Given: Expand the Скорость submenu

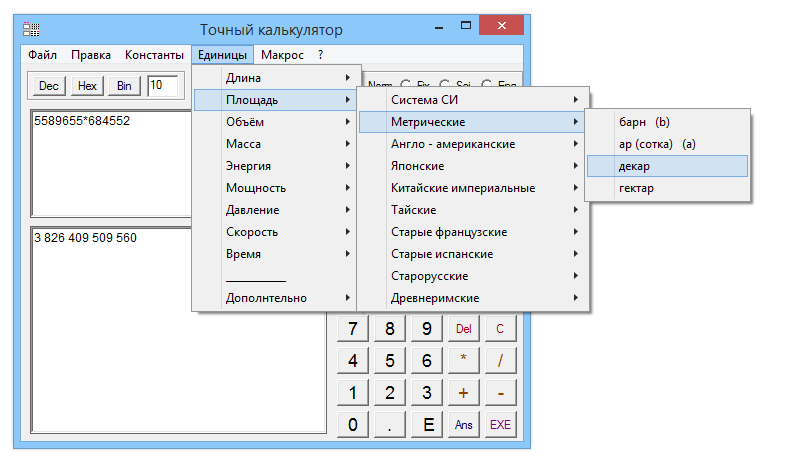Looking at the screenshot, I should (275, 232).
